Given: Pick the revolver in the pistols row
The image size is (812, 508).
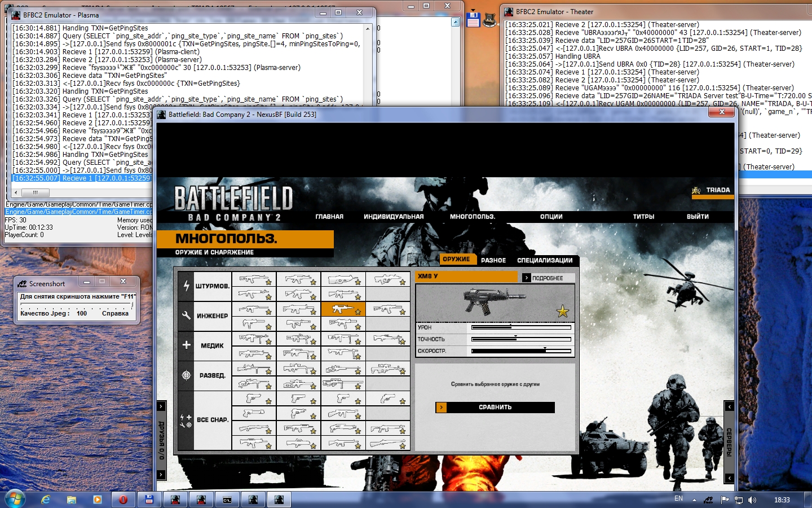Looking at the screenshot, I should 388,398.
